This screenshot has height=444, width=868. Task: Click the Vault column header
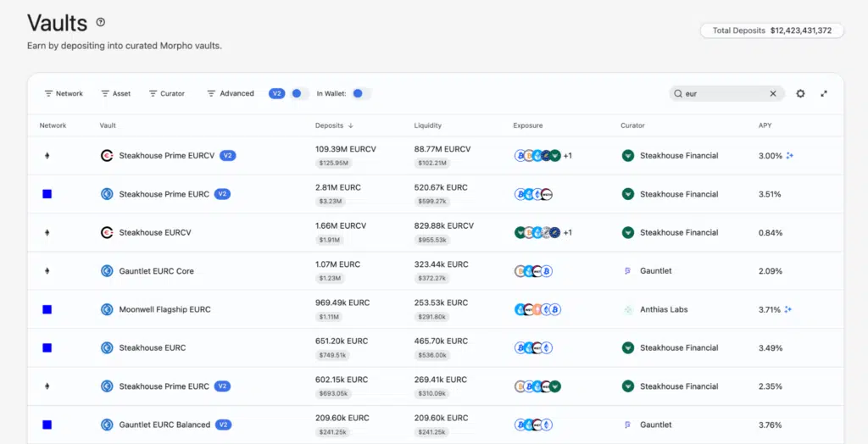click(x=108, y=125)
